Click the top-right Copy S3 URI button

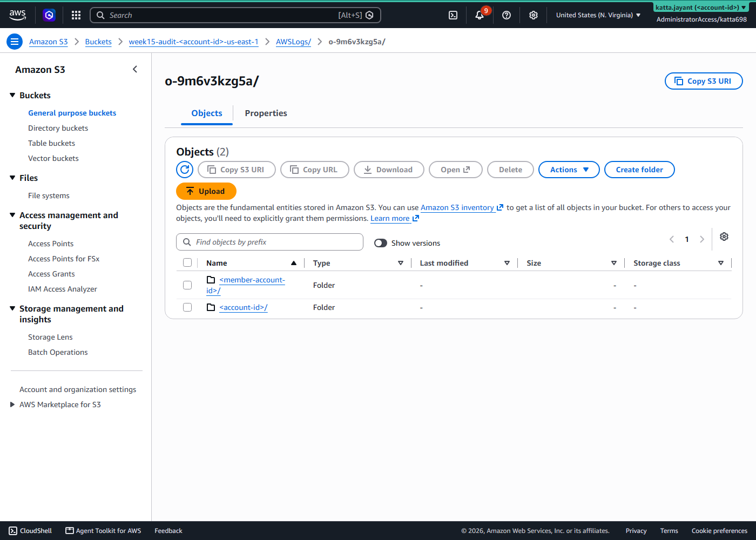pyautogui.click(x=704, y=81)
